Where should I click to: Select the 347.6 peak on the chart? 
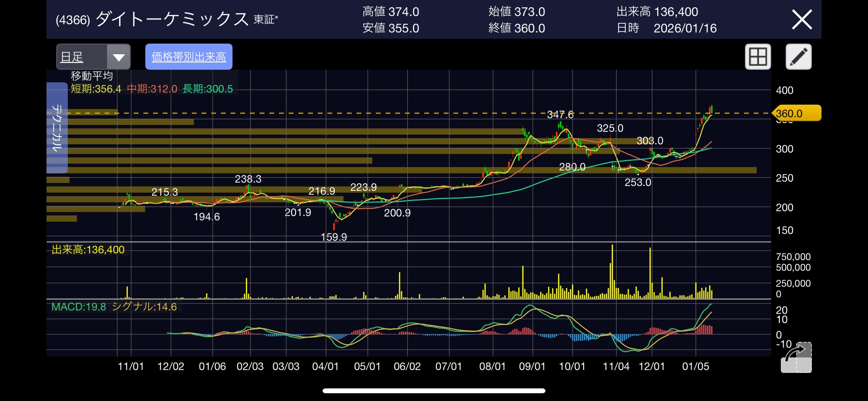pyautogui.click(x=560, y=115)
